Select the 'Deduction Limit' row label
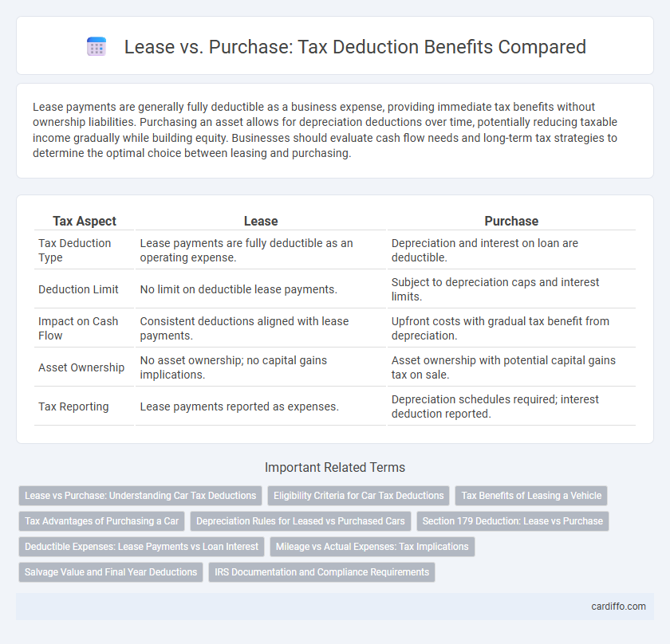Viewport: 670px width, 644px height. (x=78, y=289)
